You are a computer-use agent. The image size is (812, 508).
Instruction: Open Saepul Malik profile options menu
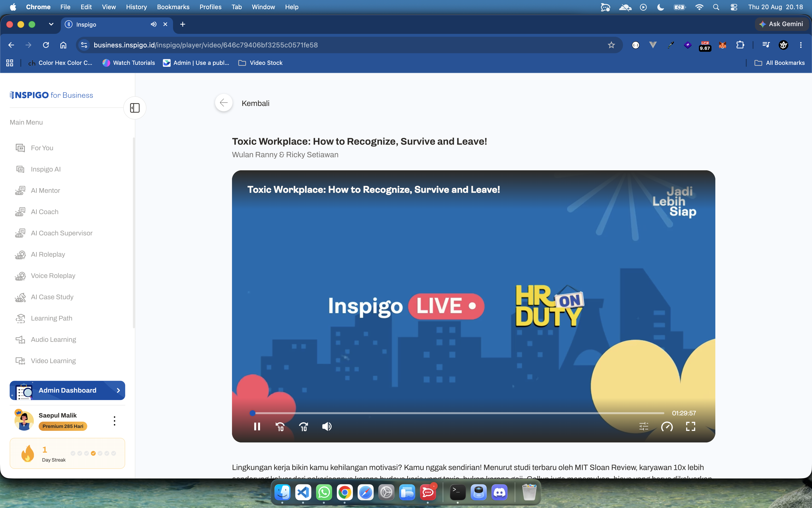click(114, 421)
